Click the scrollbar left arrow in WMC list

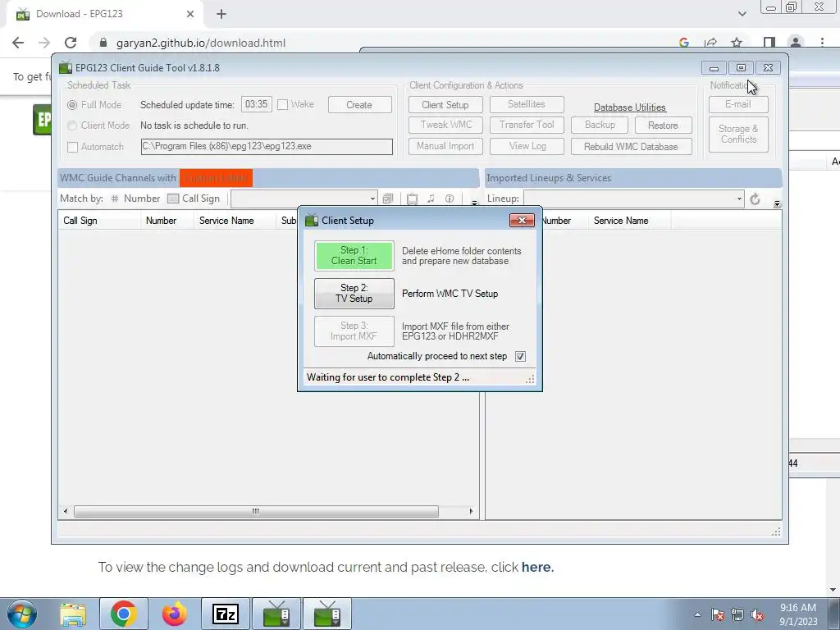(66, 512)
